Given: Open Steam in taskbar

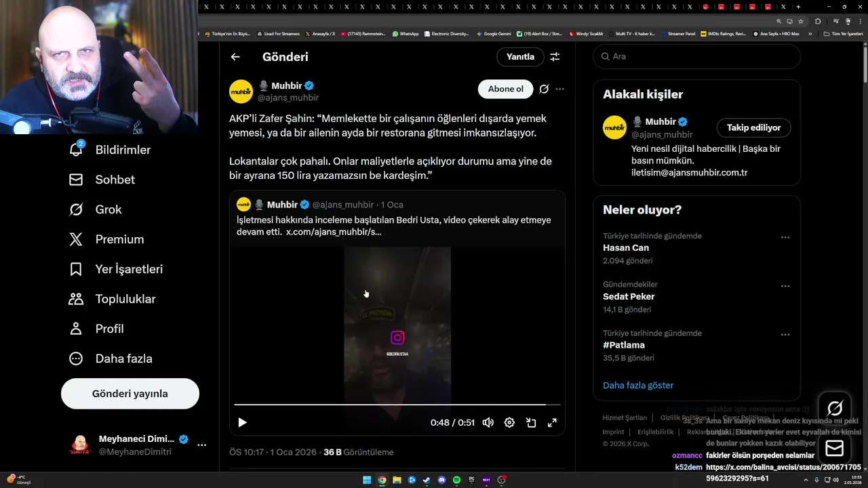Looking at the screenshot, I should 427,480.
